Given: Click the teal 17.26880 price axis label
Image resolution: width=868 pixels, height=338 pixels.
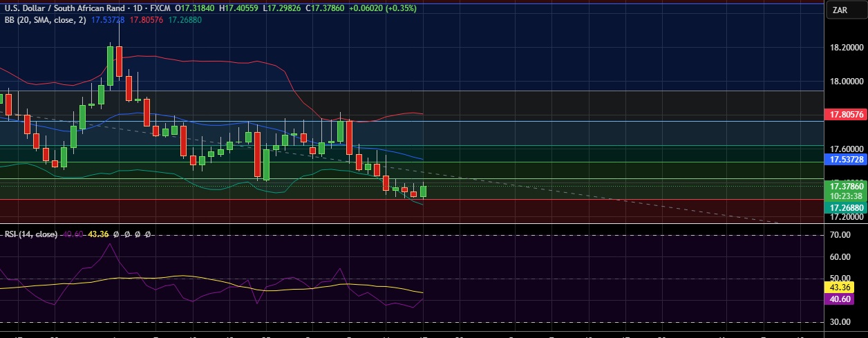Looking at the screenshot, I should click(845, 207).
